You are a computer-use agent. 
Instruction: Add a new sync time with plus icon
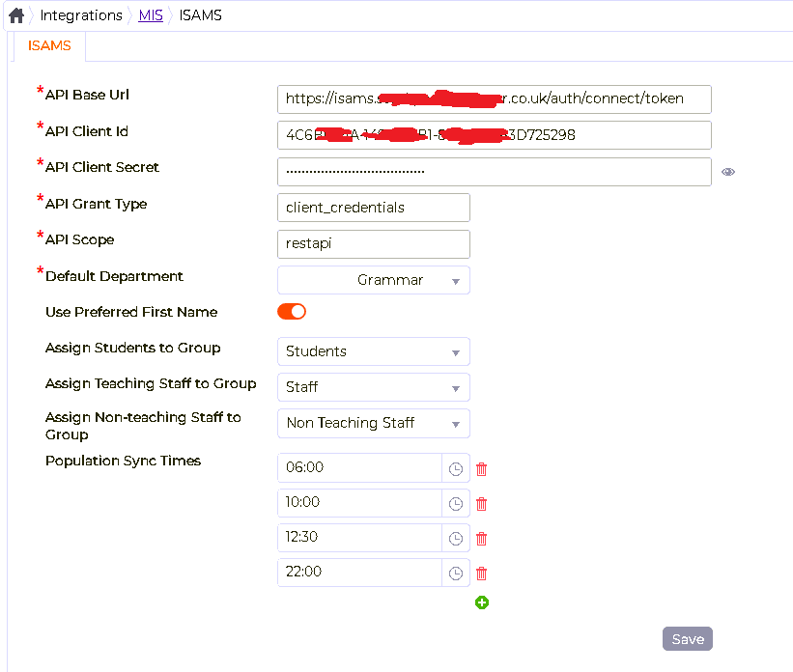[482, 602]
